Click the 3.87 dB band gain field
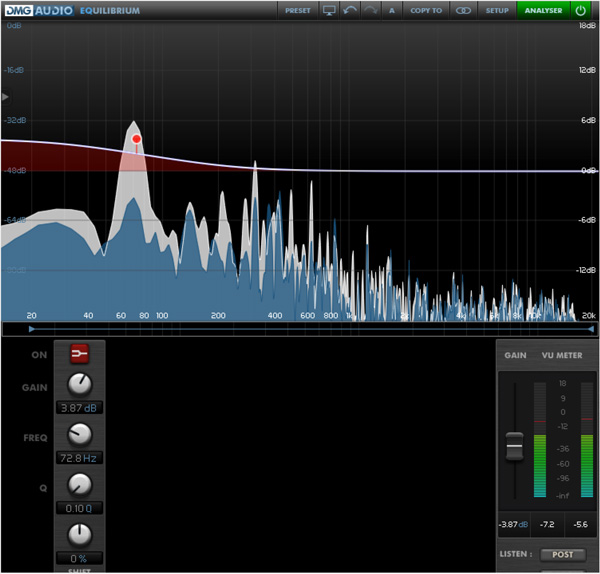 (x=79, y=407)
